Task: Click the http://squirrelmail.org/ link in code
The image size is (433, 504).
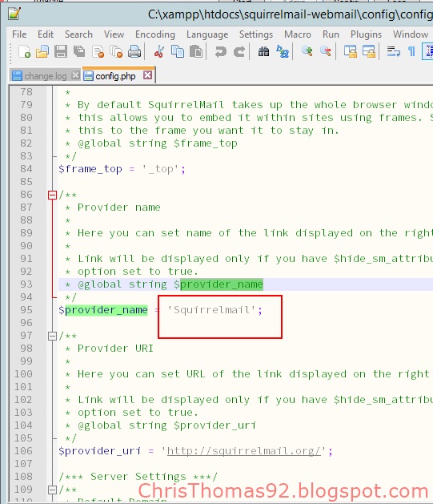Action: click(244, 451)
